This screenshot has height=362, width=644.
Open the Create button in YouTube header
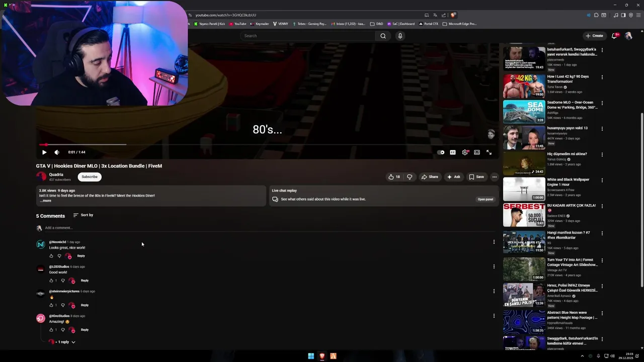tap(594, 36)
